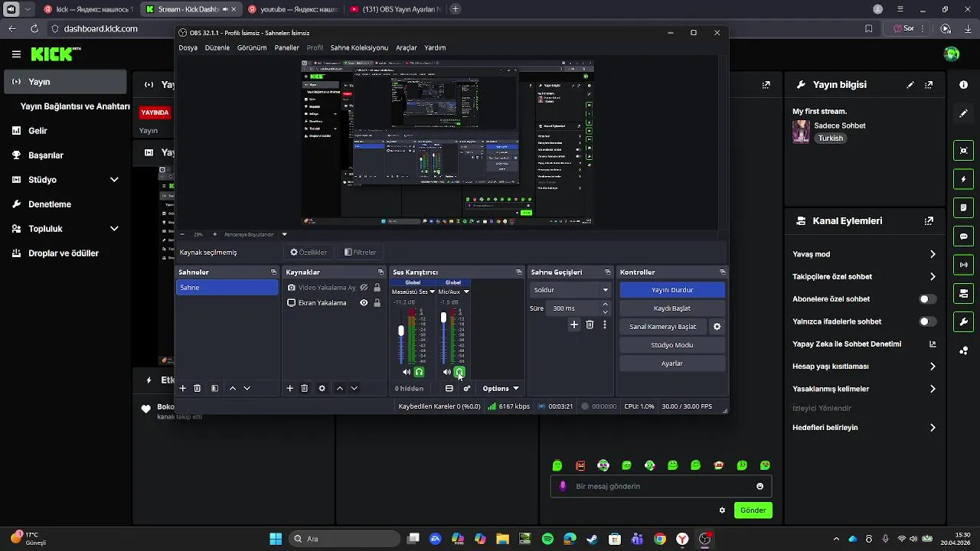Switch to the youtube — Яндекс browser tab
This screenshot has height=551, width=980.
tap(293, 9)
